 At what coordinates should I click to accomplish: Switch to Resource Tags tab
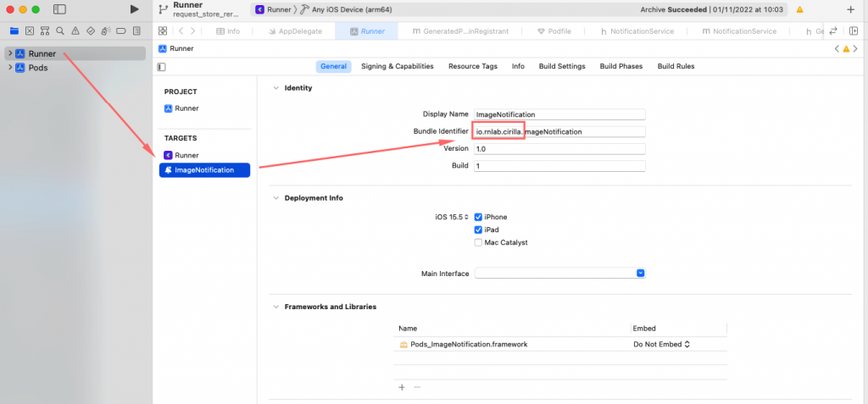[x=473, y=66]
